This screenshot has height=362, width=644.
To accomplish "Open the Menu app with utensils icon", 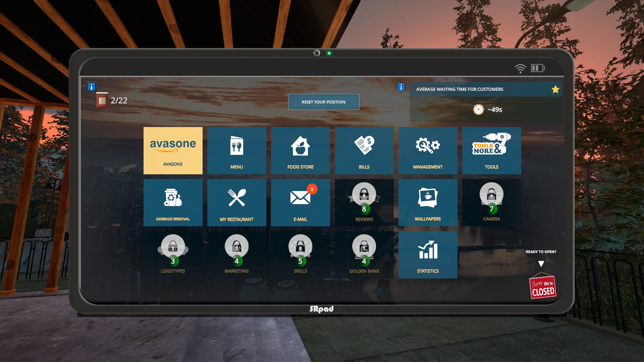I will [x=236, y=150].
